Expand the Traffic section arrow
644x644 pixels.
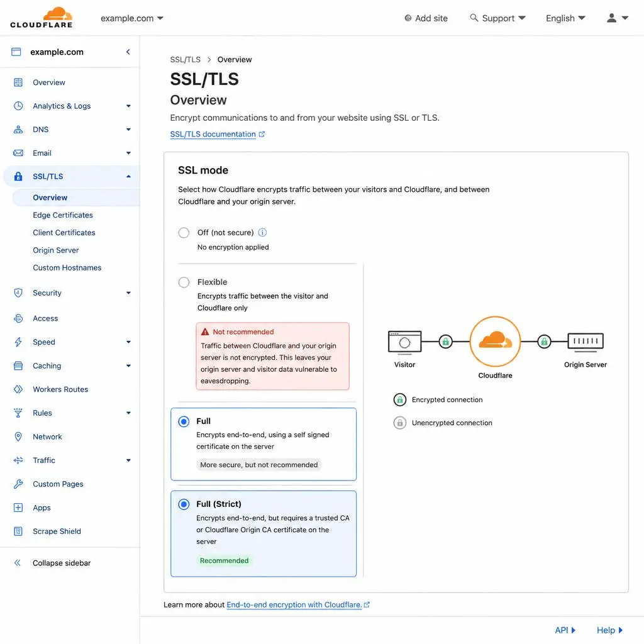(128, 460)
